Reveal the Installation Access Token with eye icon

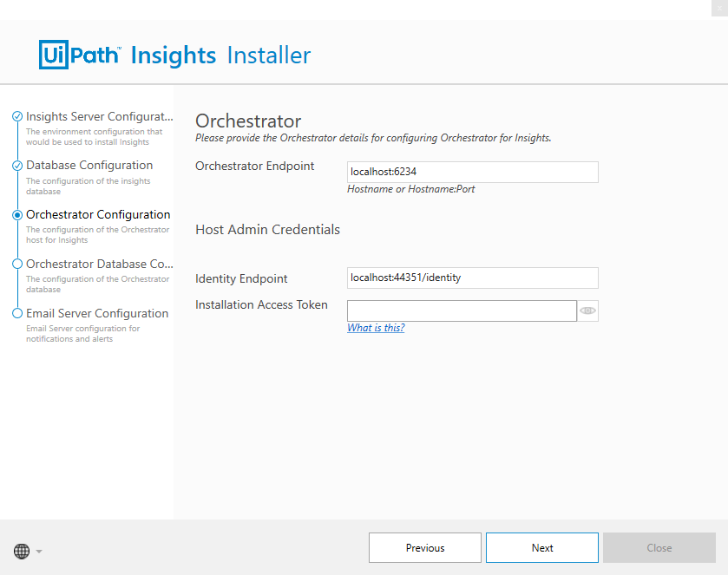pos(587,311)
